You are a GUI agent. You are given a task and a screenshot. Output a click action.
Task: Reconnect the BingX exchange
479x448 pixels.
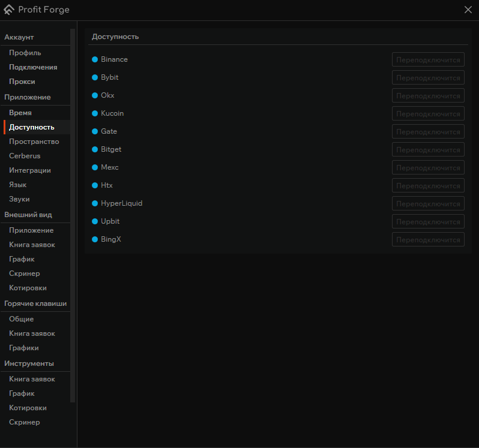point(428,239)
